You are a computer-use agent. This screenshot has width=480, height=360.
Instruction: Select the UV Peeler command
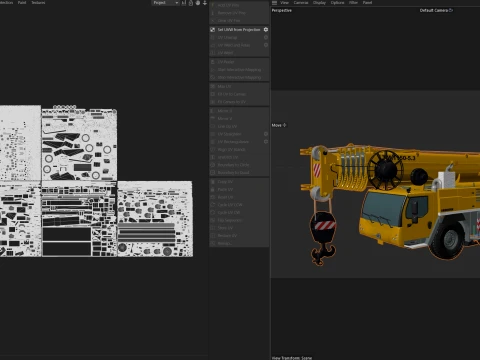pyautogui.click(x=239, y=62)
